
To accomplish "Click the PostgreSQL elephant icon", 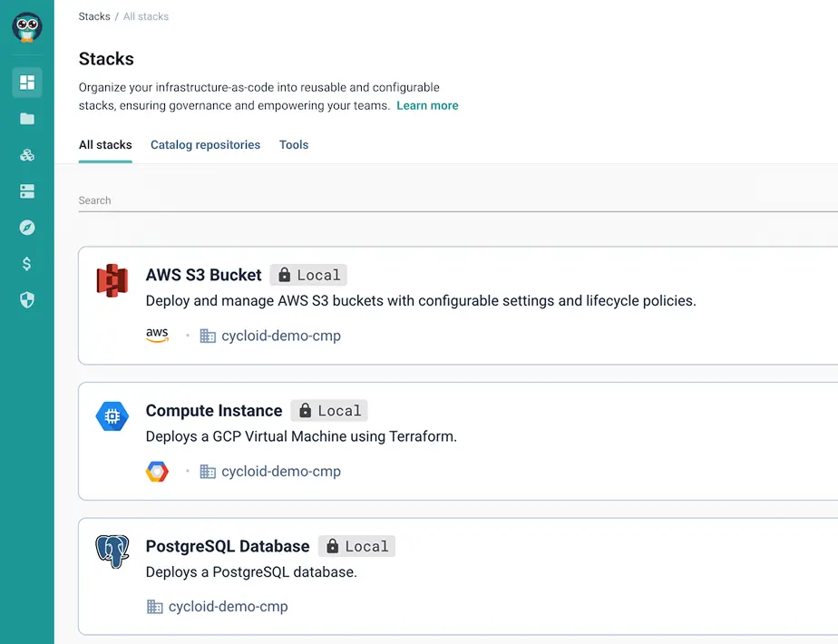I will [x=112, y=551].
